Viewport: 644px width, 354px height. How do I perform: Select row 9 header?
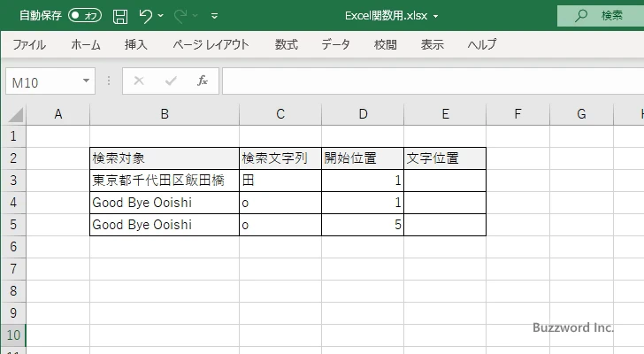pos(13,313)
